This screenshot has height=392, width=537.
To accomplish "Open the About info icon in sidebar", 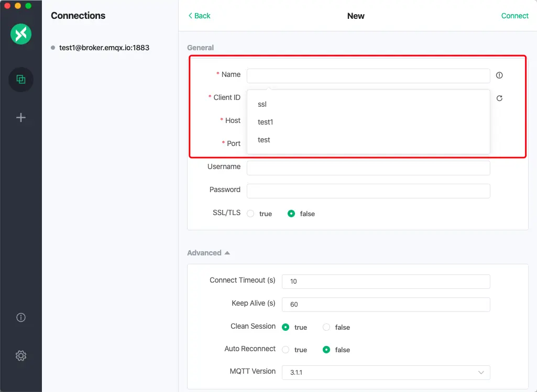I will 21,317.
